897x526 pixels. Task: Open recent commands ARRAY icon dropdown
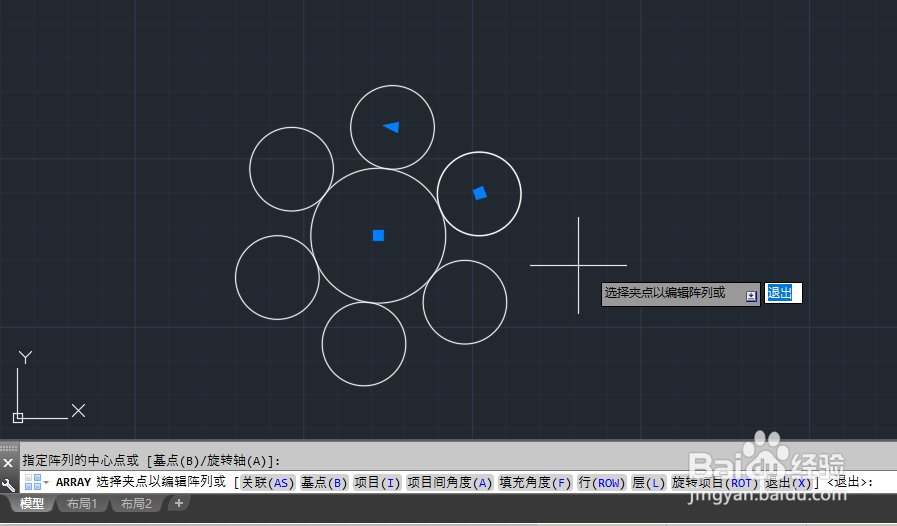37,482
